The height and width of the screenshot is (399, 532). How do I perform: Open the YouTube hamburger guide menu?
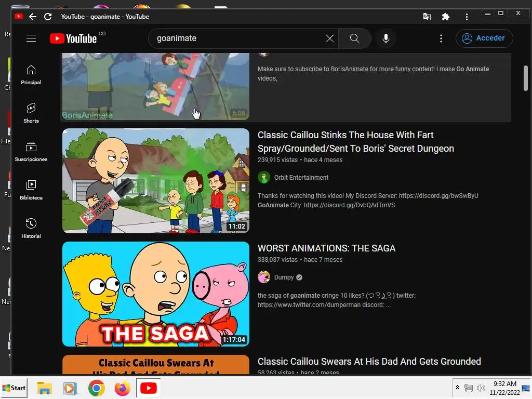click(x=31, y=38)
